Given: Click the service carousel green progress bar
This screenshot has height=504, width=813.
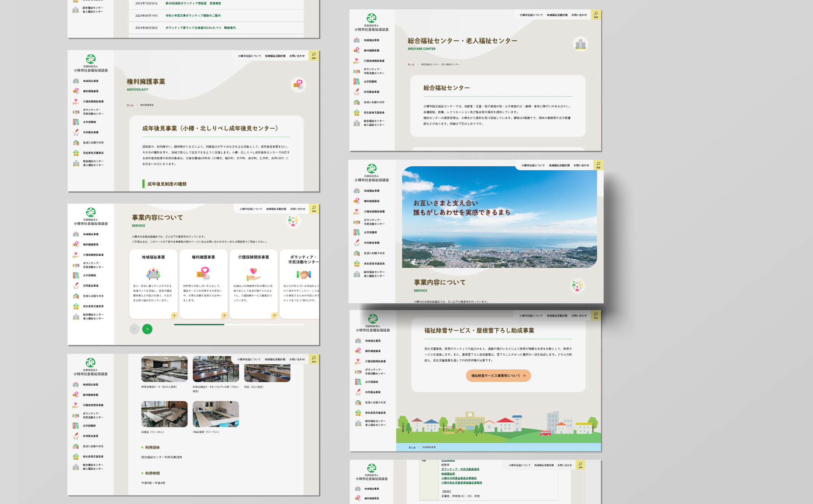Looking at the screenshot, I should point(199,324).
